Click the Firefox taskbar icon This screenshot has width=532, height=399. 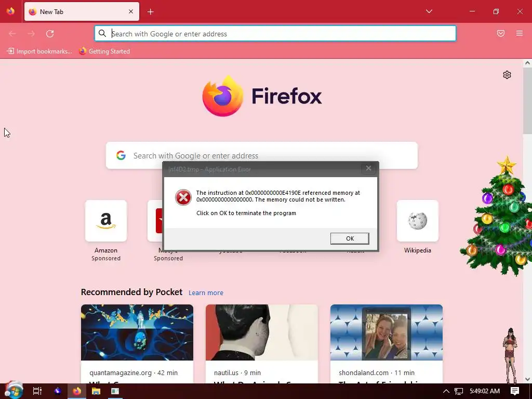(x=77, y=391)
